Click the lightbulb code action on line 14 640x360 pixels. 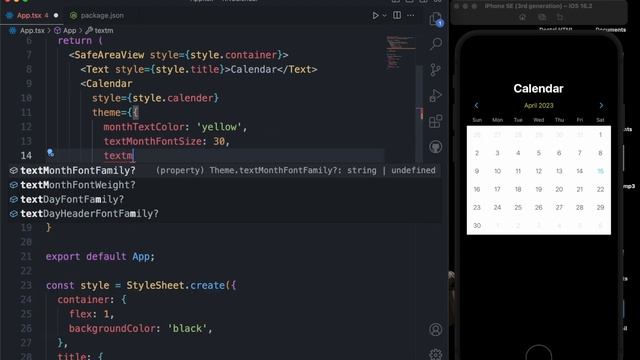pyautogui.click(x=50, y=153)
